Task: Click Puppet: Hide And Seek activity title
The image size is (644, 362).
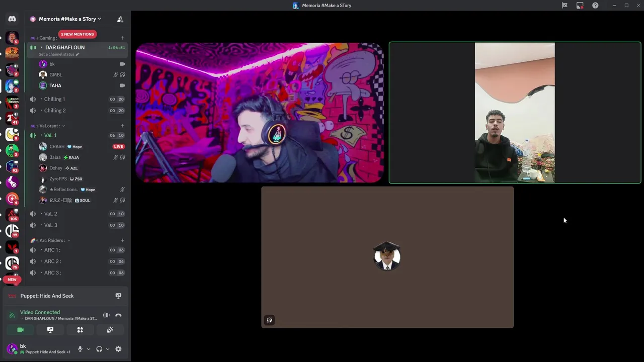Action: coord(47,296)
